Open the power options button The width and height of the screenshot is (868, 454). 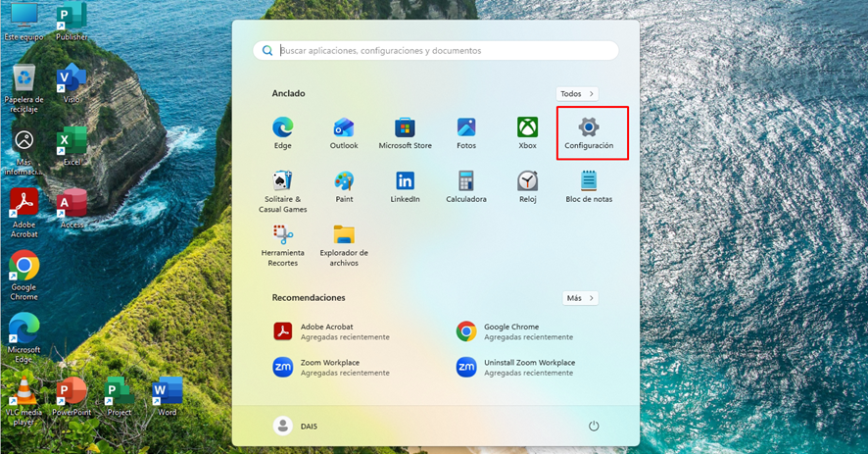[593, 426]
